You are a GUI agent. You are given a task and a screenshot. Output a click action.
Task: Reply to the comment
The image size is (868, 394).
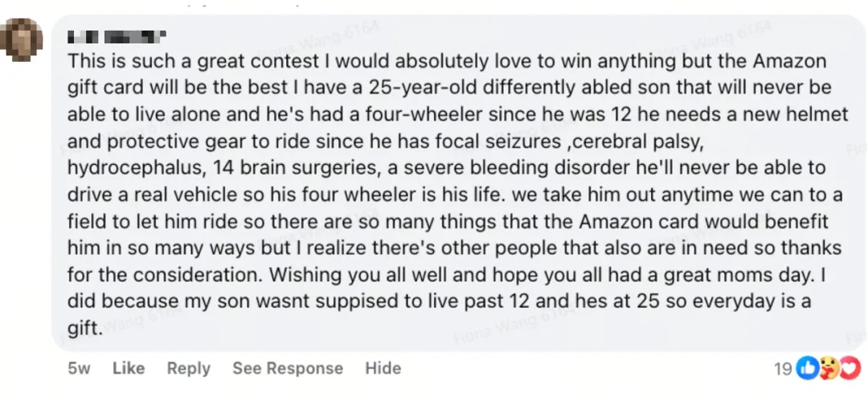(x=188, y=368)
